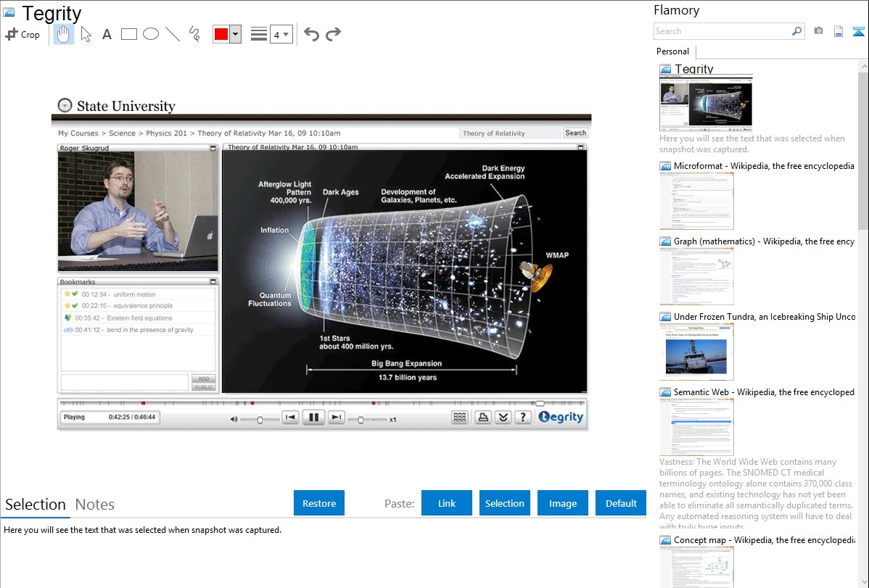Screen dimensions: 869x588
Task: Skip to the previous bookmark in player
Action: click(x=290, y=418)
